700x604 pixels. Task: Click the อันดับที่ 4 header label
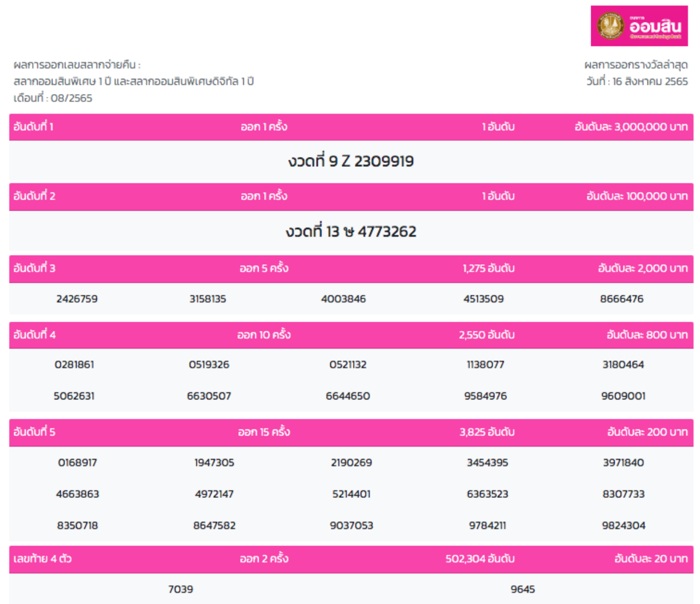point(34,335)
